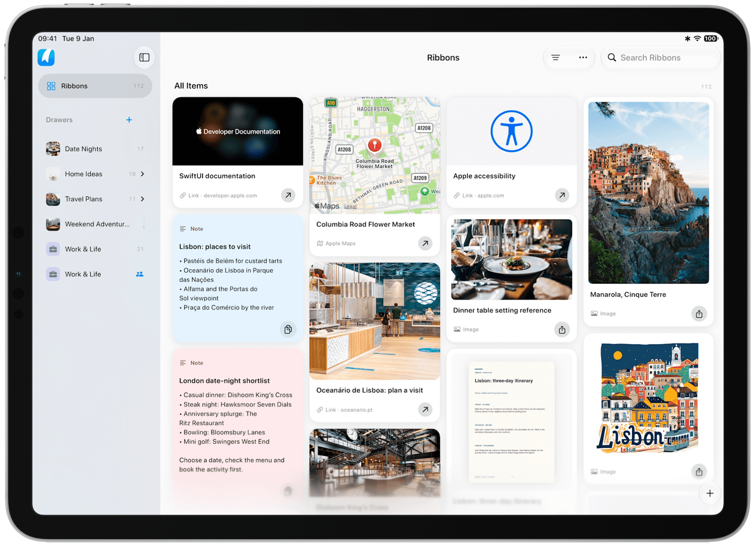Click the red map pin on Columbia Road
756x547 pixels.
tap(375, 145)
